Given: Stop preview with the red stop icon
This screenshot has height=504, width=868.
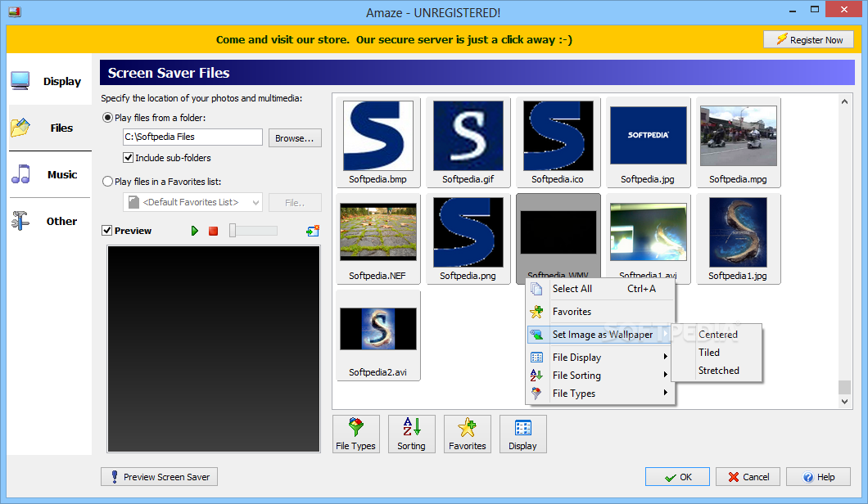Looking at the screenshot, I should (213, 231).
